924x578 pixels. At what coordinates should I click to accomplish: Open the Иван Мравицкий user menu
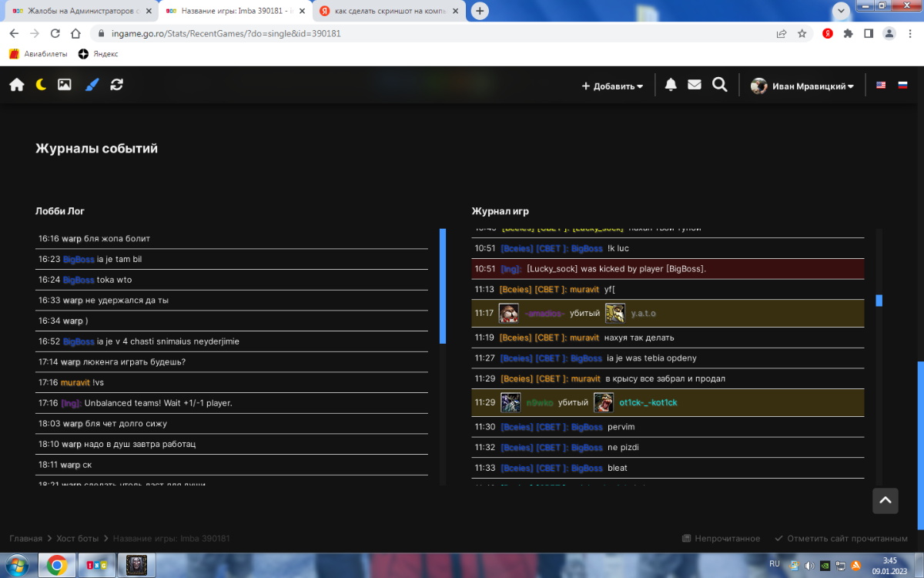point(803,86)
